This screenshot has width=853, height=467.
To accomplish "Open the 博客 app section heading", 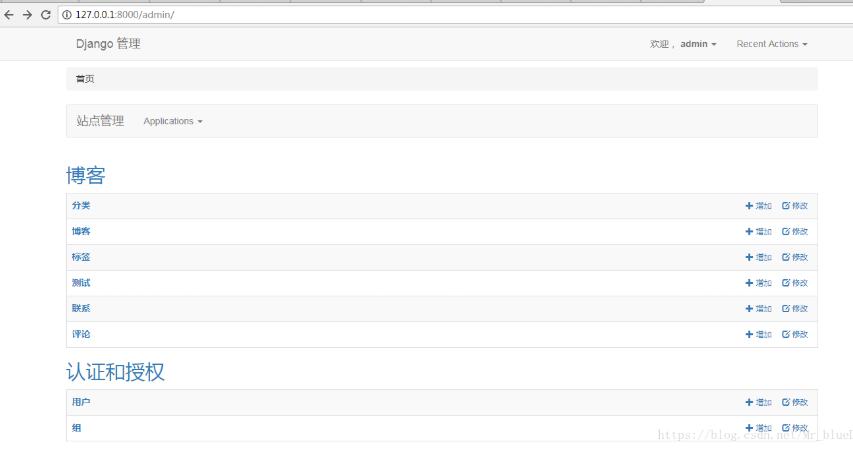I will click(86, 176).
